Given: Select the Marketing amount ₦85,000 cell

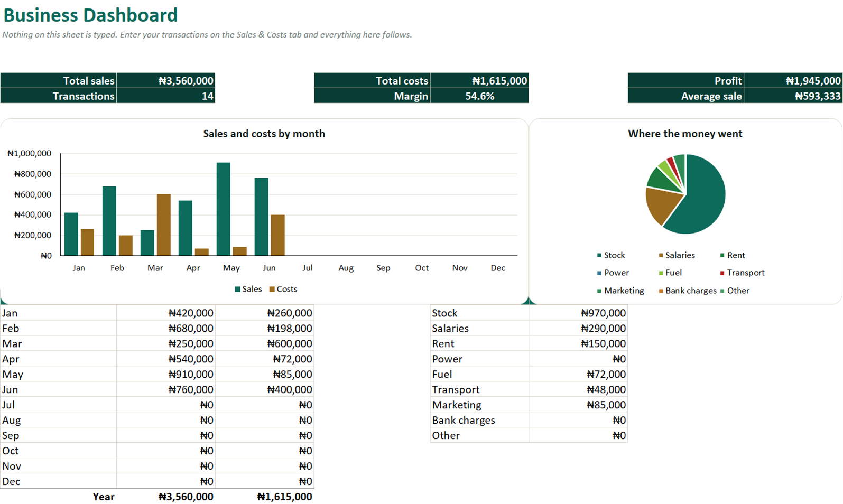Looking at the screenshot, I should coord(578,405).
